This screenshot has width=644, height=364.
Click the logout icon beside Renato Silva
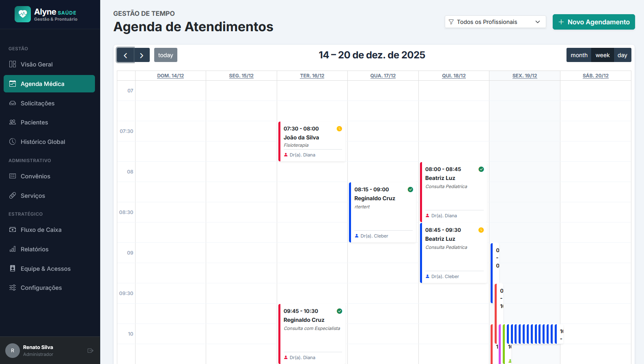point(90,351)
